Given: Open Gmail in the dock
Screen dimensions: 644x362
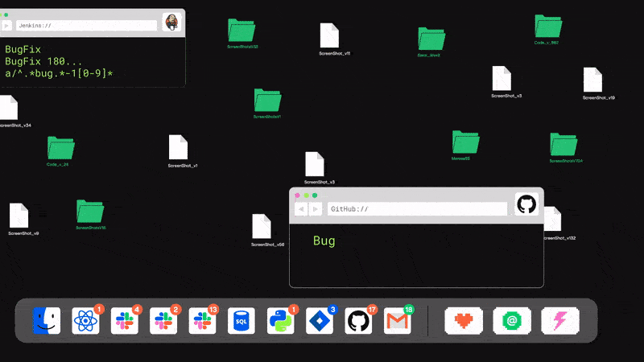Looking at the screenshot, I should [x=397, y=320].
